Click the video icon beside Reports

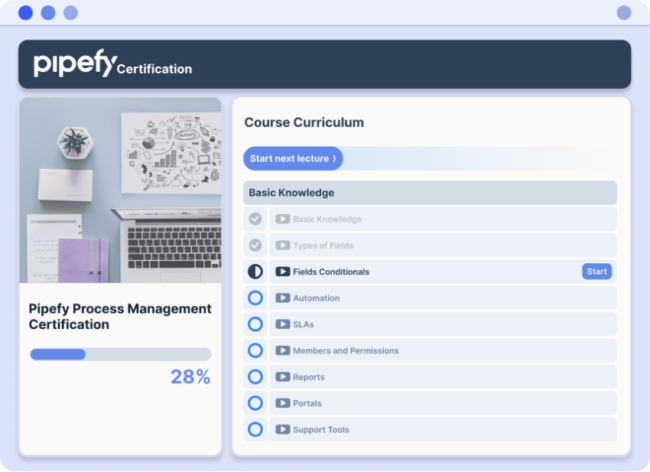coord(283,377)
